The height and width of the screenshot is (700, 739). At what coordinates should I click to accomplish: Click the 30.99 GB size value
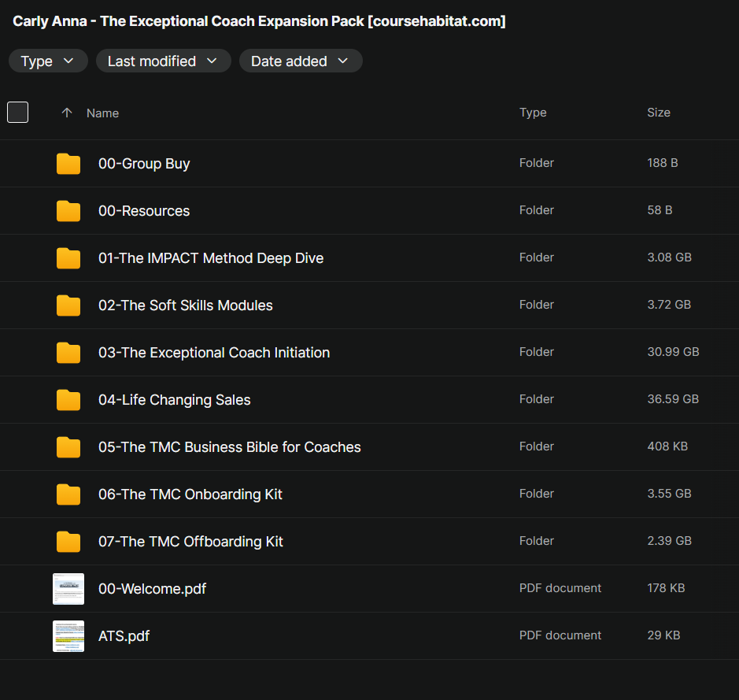(x=673, y=352)
